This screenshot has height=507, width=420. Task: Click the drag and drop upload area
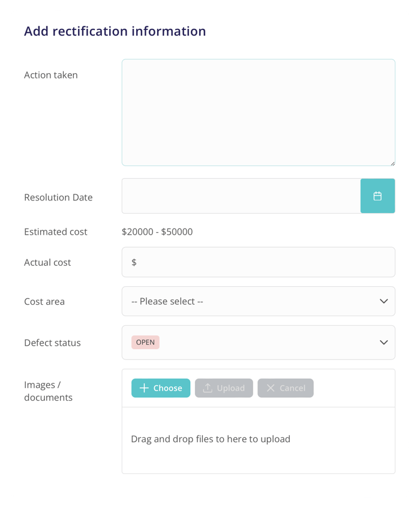tap(258, 439)
